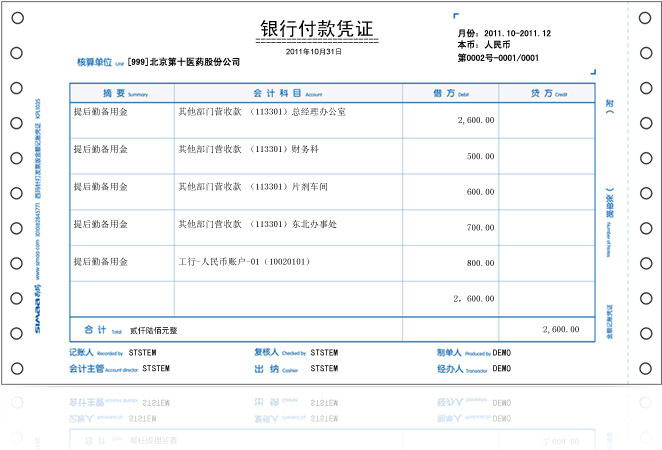The height and width of the screenshot is (450, 662).
Task: Select STSTEM next to 出纳
Action: click(324, 369)
